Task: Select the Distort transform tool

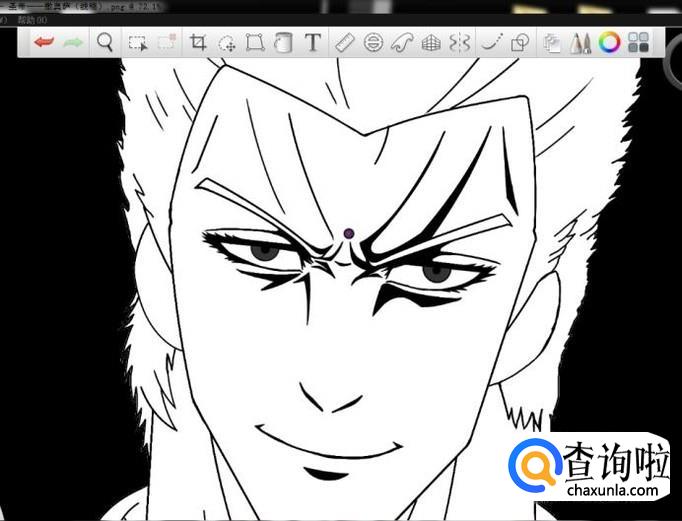Action: [255, 43]
